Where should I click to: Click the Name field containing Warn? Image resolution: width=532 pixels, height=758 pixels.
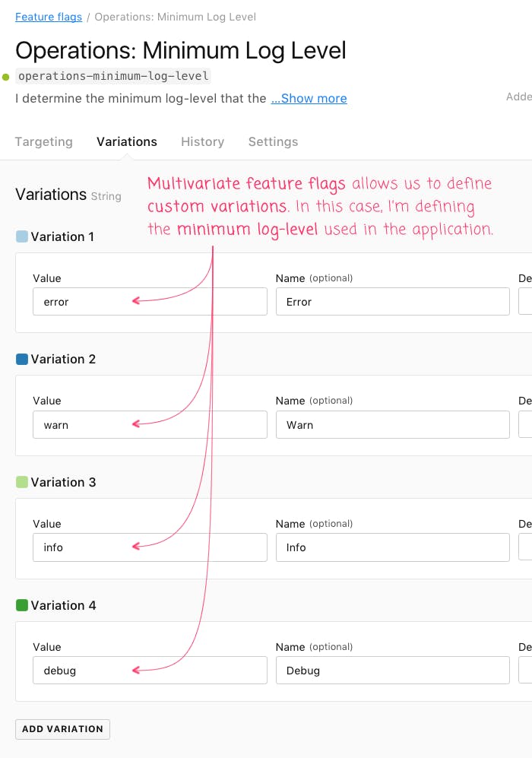(x=392, y=424)
